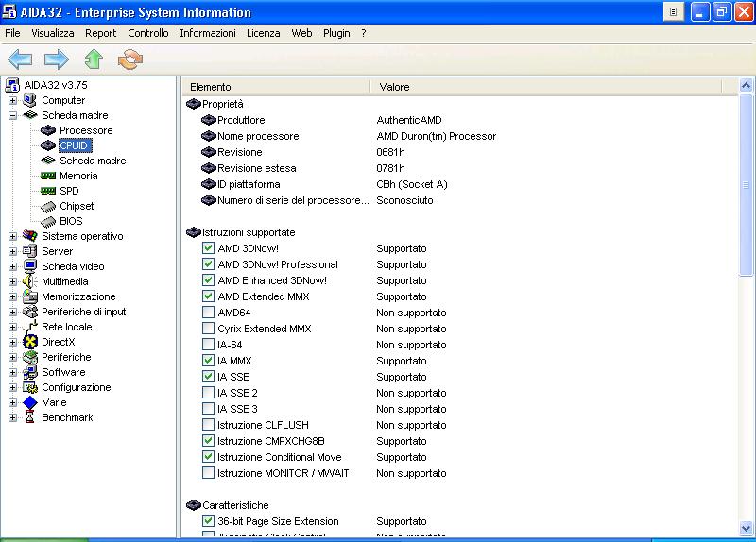Viewport: 756px width, 542px height.
Task: Click the DirectX icon in the tree
Action: point(30,342)
